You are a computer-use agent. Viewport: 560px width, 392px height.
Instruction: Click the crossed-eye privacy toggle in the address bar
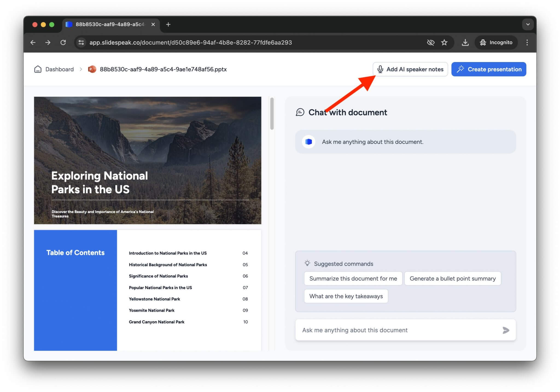point(430,42)
